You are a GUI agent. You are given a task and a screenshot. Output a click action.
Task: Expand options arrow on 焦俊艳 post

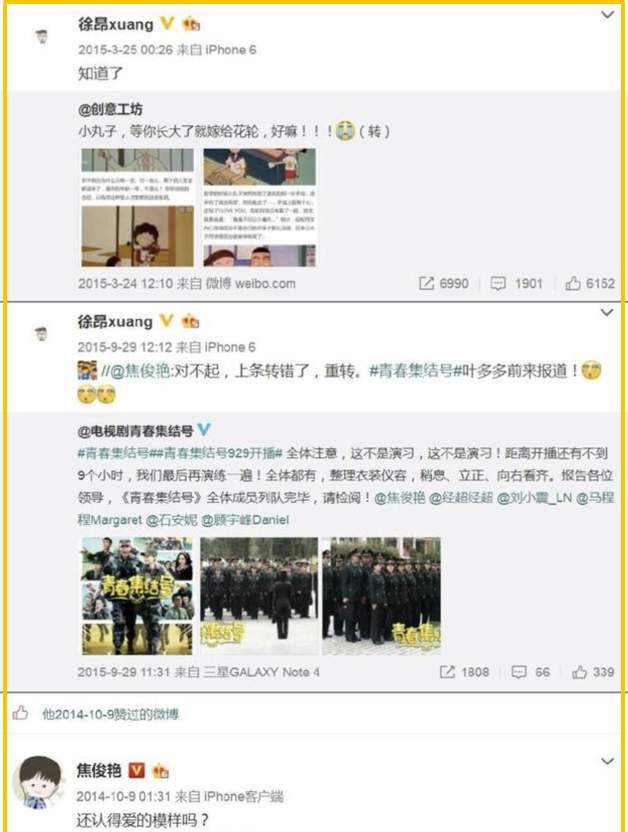(607, 761)
